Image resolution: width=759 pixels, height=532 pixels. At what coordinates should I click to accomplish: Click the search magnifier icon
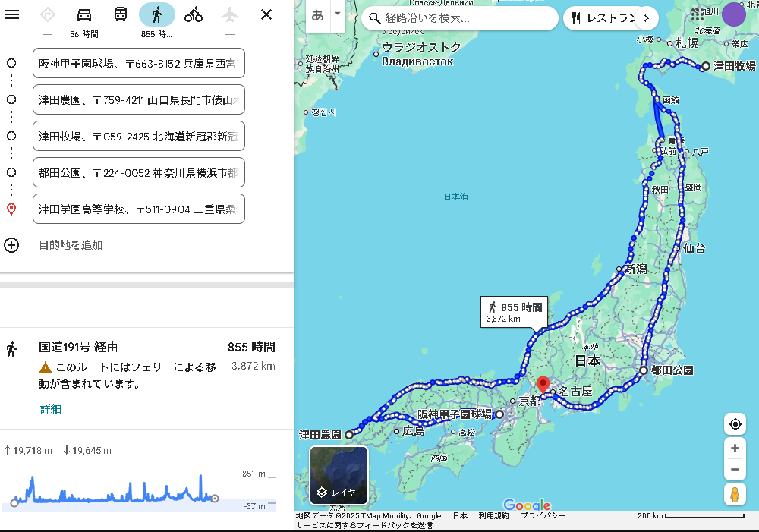[x=375, y=18]
